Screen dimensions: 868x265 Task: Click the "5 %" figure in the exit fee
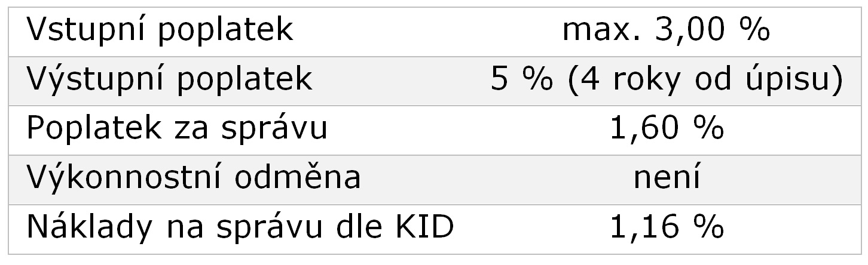point(521,80)
